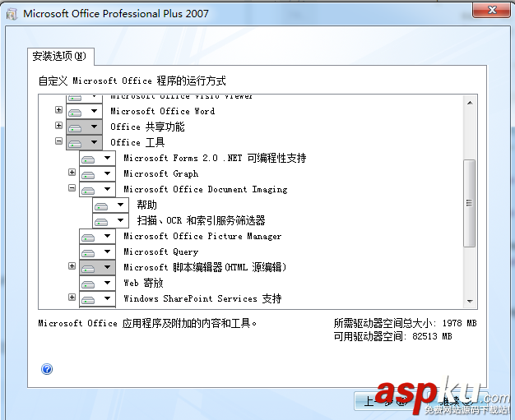The height and width of the screenshot is (420, 515).
Task: Select Microsoft Office Picture Manager text
Action: pos(202,236)
